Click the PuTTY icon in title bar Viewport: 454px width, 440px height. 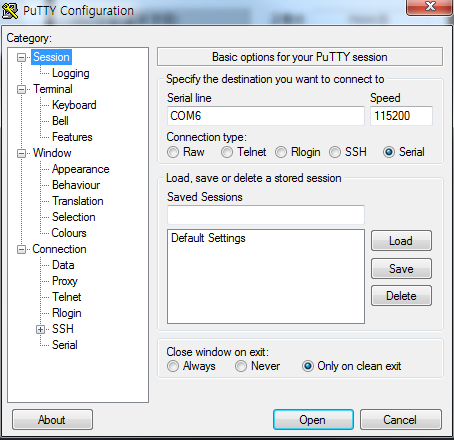[x=10, y=11]
